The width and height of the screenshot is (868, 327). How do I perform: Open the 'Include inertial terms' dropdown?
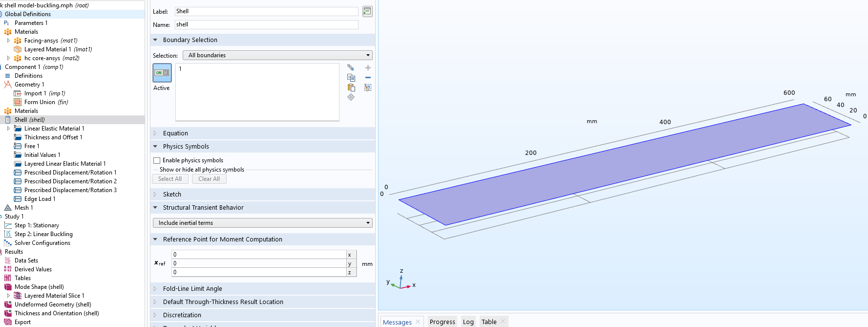262,223
